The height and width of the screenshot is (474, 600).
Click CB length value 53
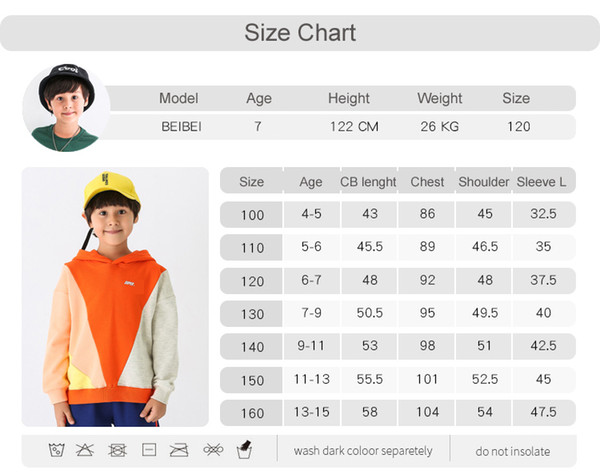pos(370,346)
